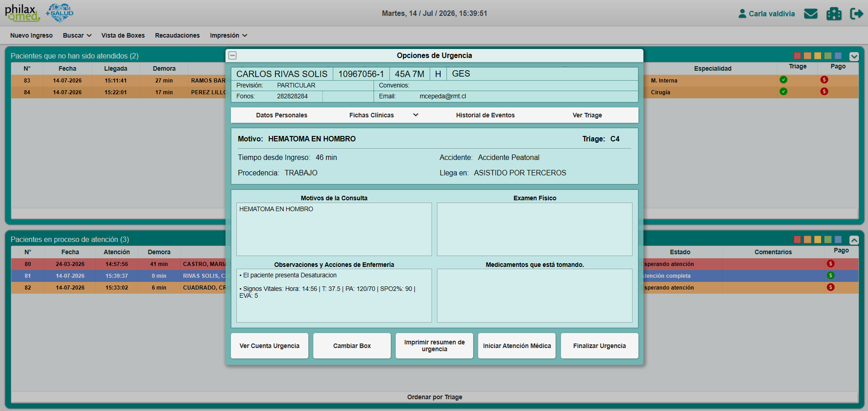Select green triage swatch in in-process panel
The width and height of the screenshot is (868, 411).
828,239
